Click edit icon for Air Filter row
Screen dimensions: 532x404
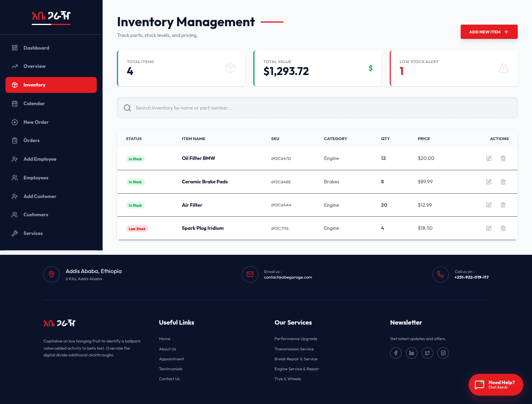[489, 205]
